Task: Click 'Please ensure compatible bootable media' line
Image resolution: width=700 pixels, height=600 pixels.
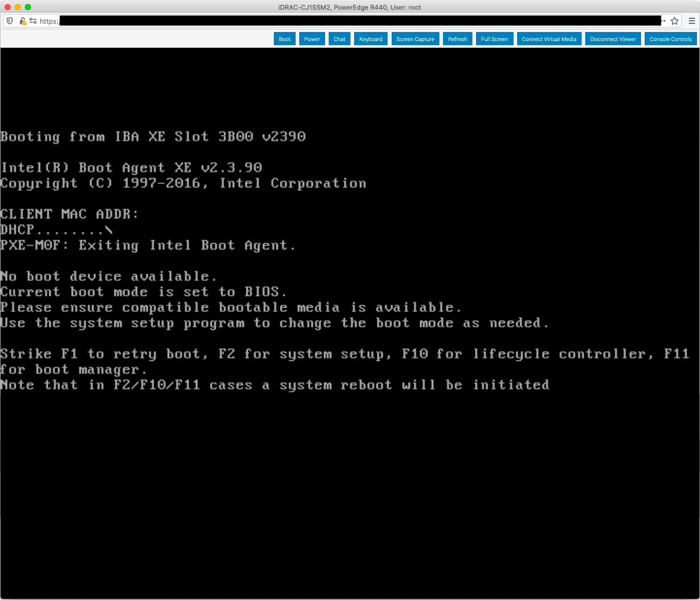Action: click(231, 308)
